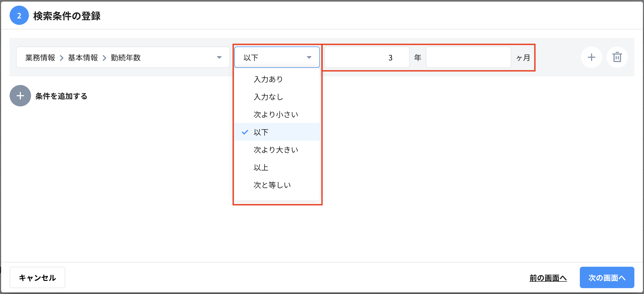Viewport: 644px width, 294px height.
Task: Click the 前の画面へ link
Action: (548, 277)
